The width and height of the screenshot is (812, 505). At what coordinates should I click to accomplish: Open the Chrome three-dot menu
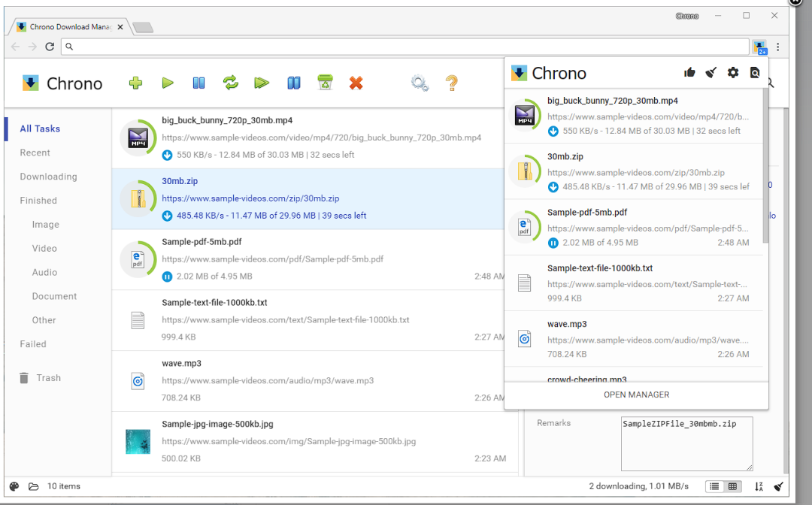point(778,47)
